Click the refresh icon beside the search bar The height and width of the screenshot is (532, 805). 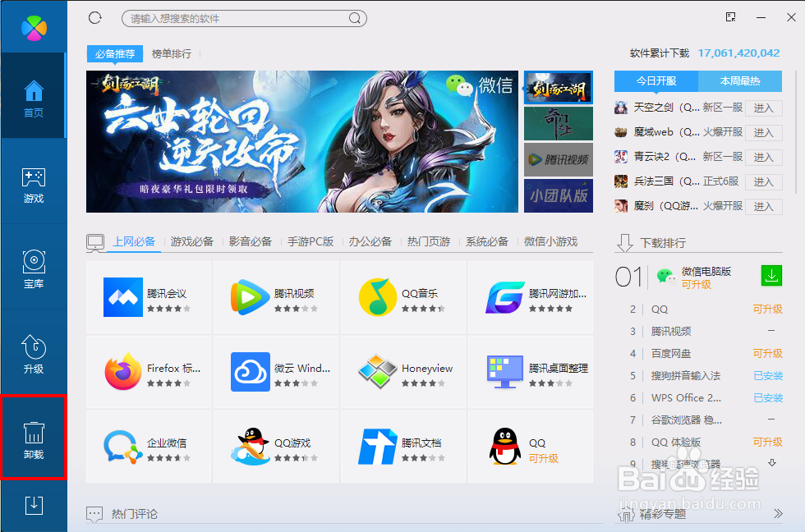pyautogui.click(x=94, y=17)
